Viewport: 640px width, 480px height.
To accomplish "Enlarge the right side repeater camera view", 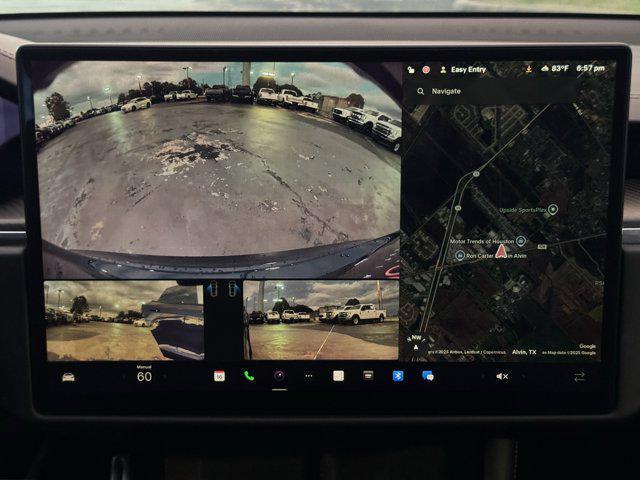I will [x=320, y=320].
